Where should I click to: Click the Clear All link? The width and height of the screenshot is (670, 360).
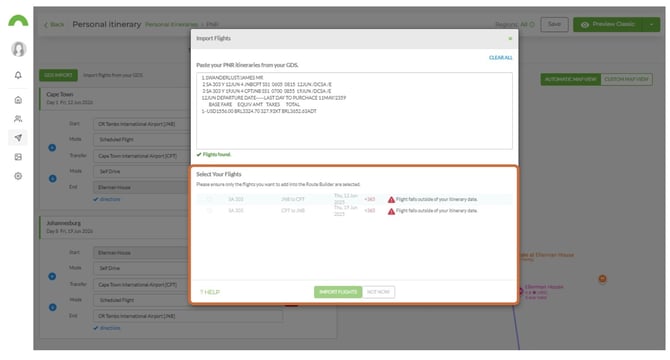(x=500, y=58)
